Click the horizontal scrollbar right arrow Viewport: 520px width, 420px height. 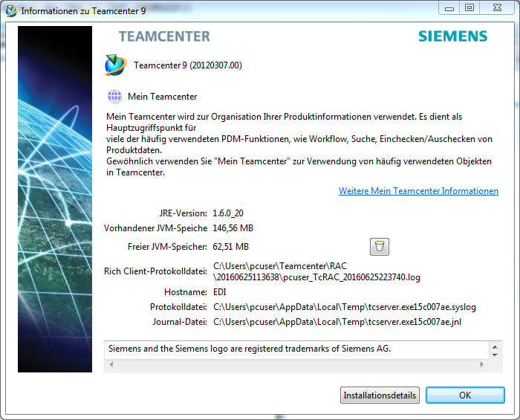coord(482,364)
